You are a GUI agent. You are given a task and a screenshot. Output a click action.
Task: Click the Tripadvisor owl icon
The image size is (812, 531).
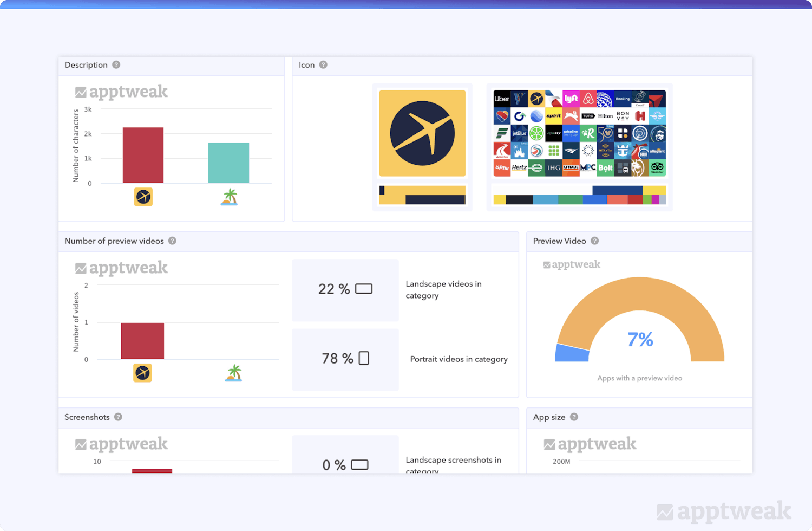click(657, 167)
